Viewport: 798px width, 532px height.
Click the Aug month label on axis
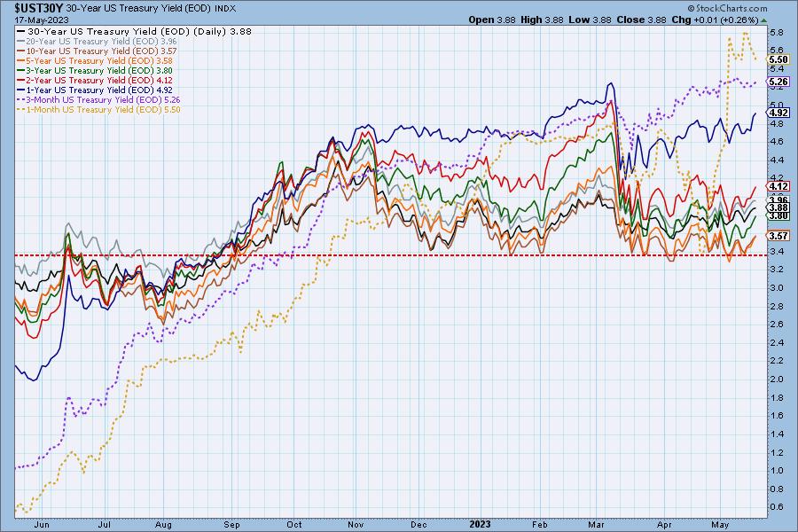click(x=163, y=524)
